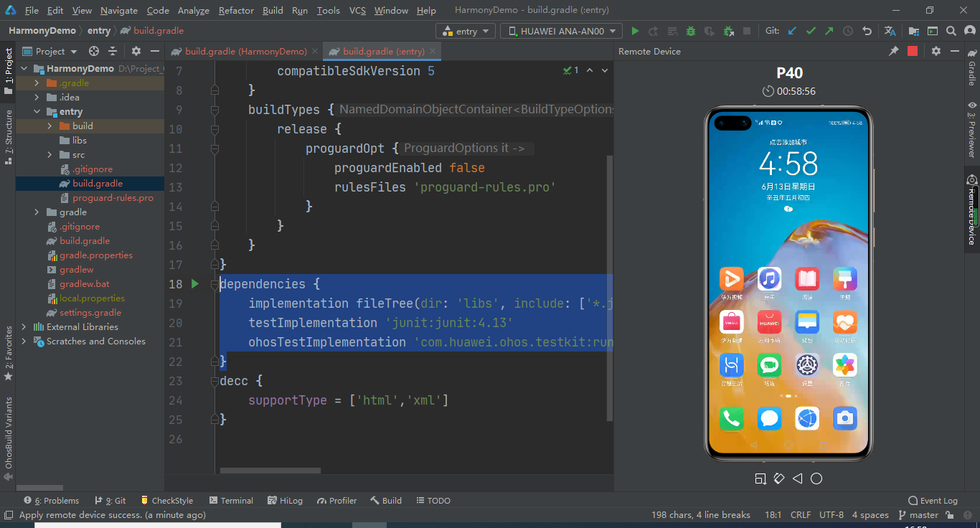
Task: Click the rotate screen icon below the device
Action: 779,478
